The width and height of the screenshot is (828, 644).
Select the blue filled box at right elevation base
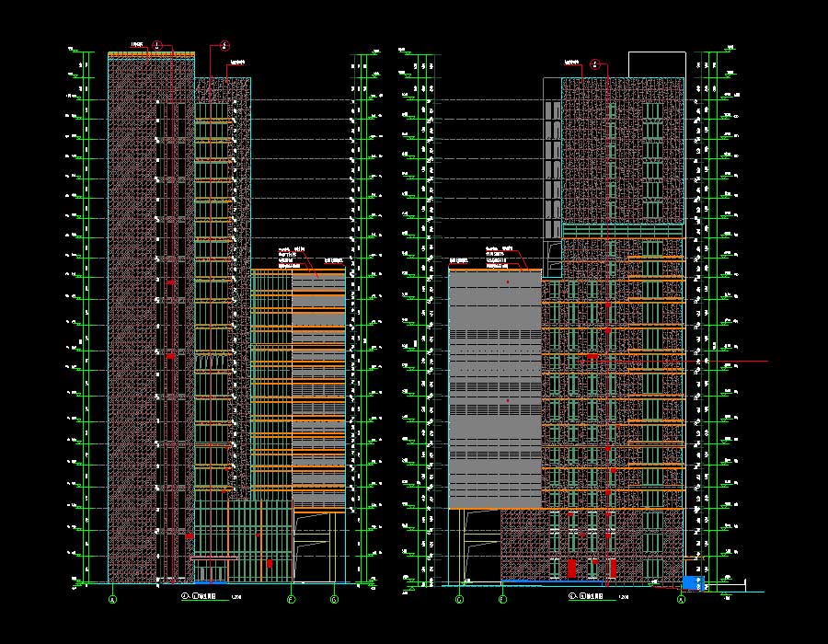coord(694,582)
